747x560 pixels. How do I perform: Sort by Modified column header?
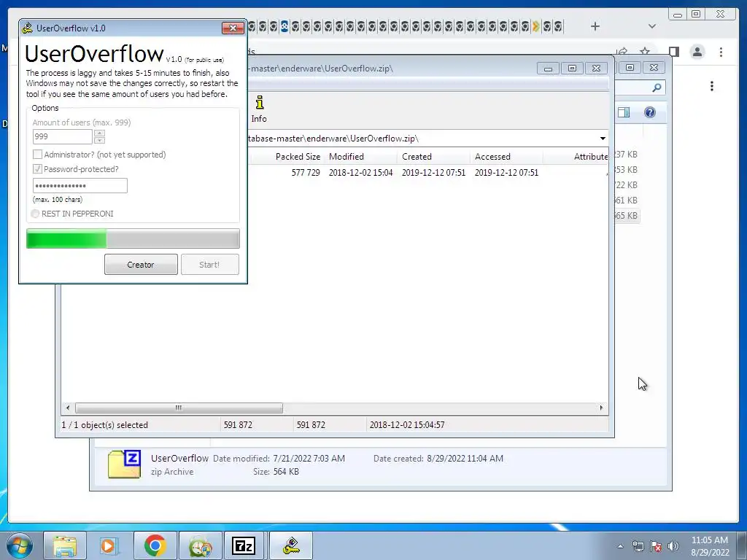[360, 156]
